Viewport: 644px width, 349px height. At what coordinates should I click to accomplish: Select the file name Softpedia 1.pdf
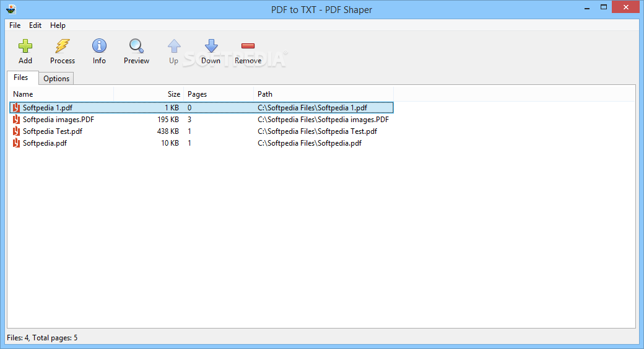(48, 108)
